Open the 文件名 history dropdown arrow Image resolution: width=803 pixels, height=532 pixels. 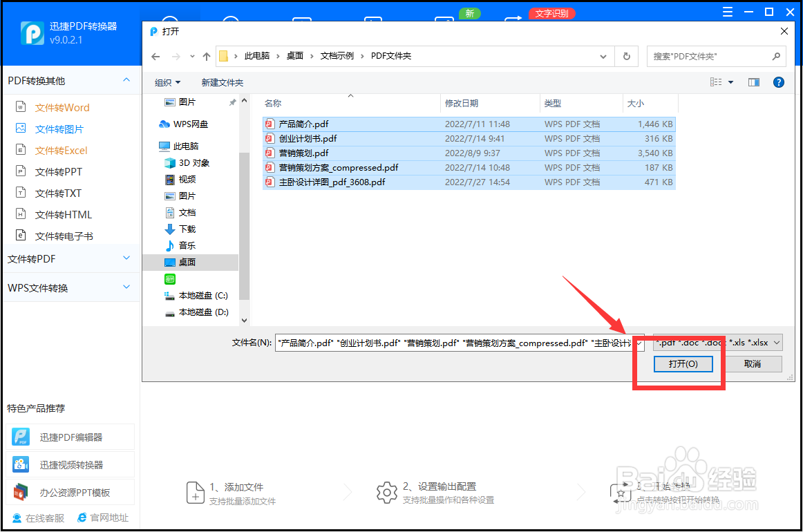pos(640,343)
